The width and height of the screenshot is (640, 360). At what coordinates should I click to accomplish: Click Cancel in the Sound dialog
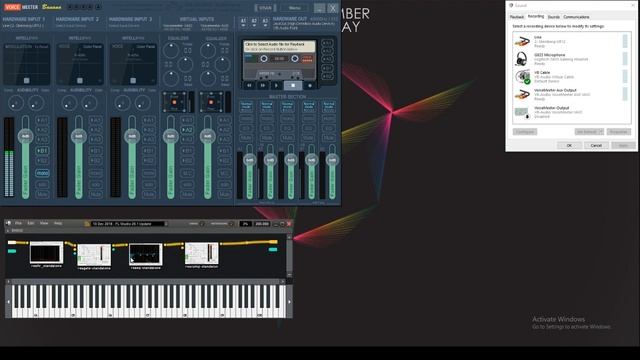click(596, 145)
